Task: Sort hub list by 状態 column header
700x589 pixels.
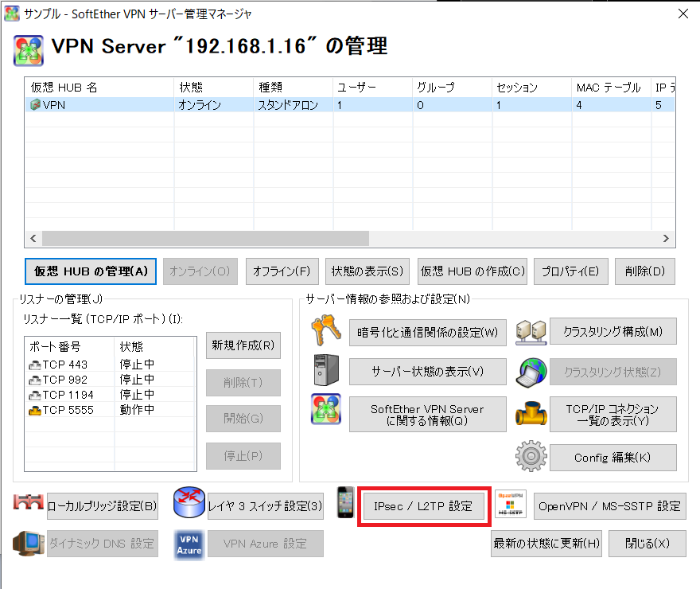Action: point(214,87)
